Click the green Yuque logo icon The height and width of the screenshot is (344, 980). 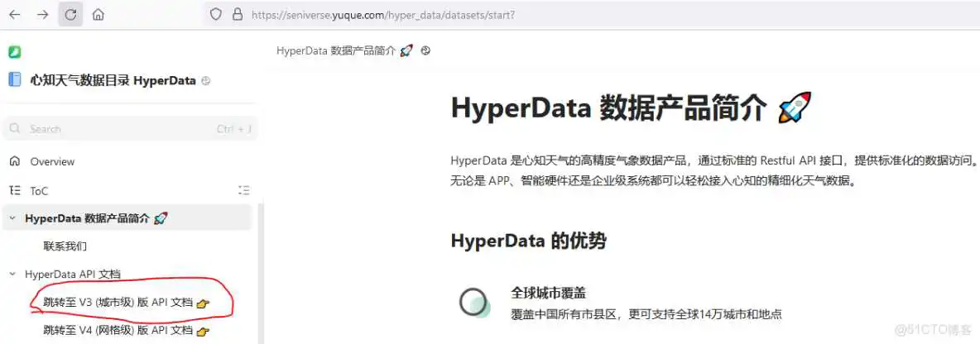click(x=14, y=51)
